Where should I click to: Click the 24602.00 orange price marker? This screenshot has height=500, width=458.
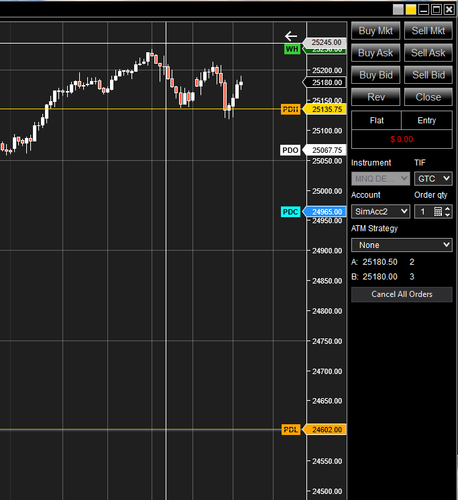tap(325, 430)
